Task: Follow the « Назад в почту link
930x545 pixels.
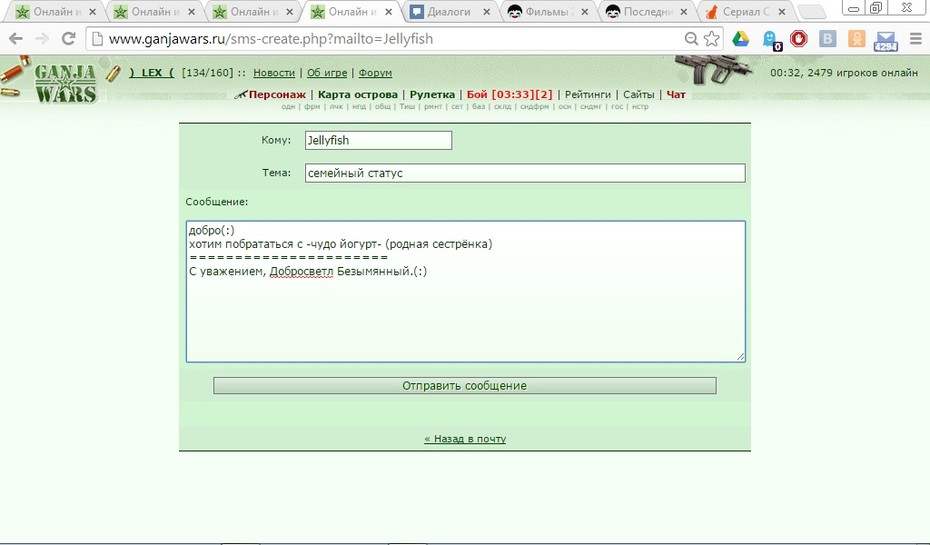Action: (465, 439)
